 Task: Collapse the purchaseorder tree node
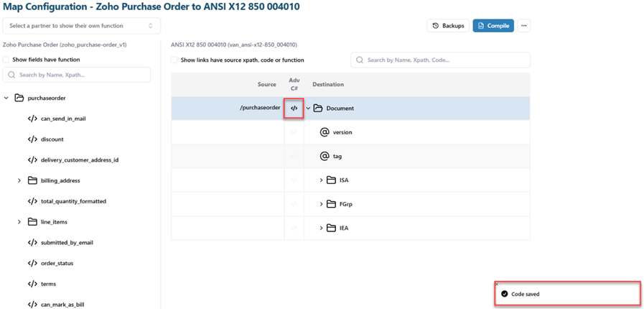coord(6,98)
